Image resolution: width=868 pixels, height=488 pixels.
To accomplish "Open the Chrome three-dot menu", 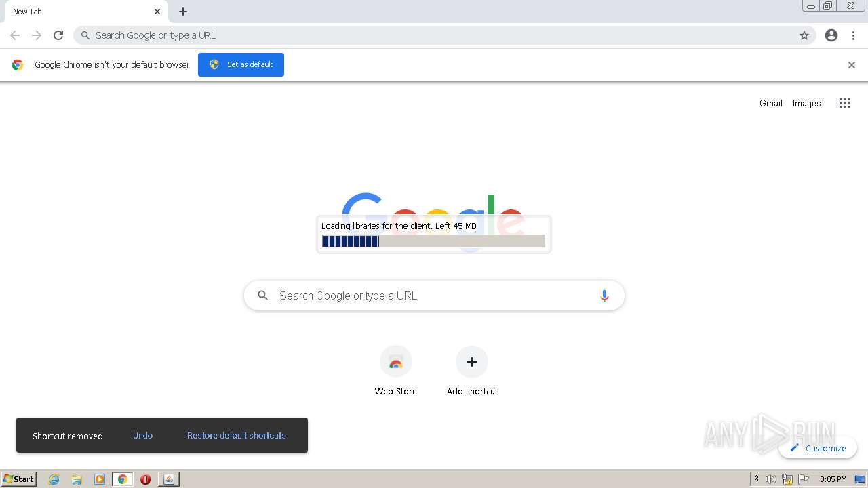I will (x=854, y=35).
